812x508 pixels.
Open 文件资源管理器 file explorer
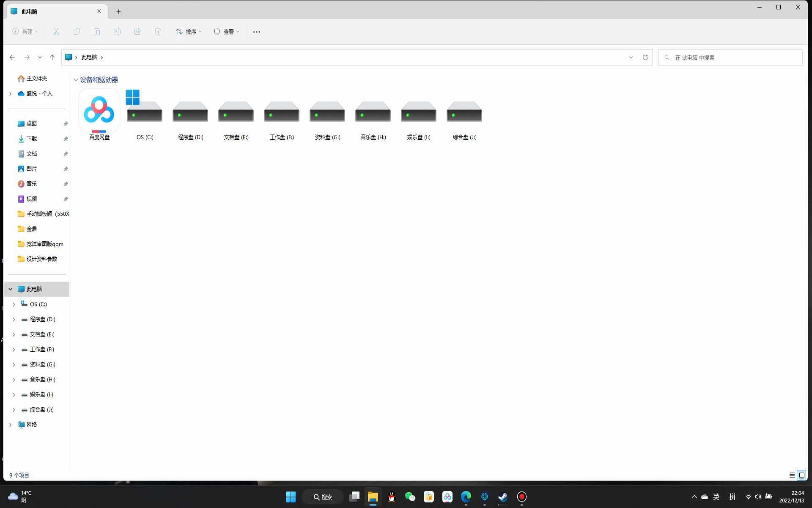373,497
